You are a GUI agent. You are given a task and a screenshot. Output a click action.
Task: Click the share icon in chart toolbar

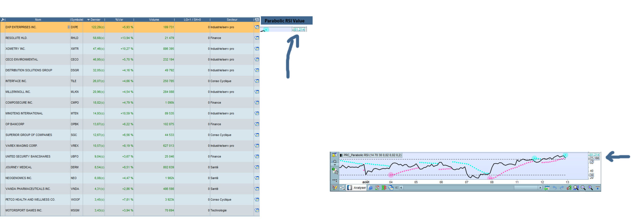point(342,188)
